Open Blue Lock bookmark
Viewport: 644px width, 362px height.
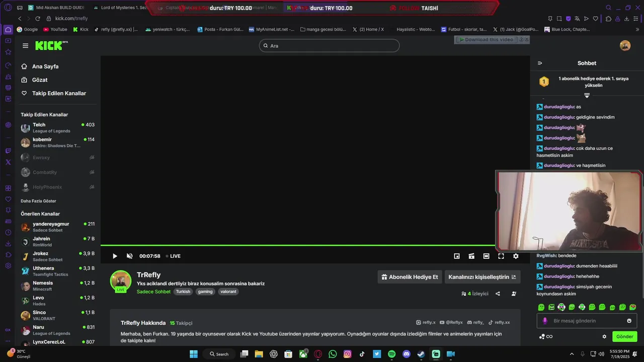coord(567,30)
